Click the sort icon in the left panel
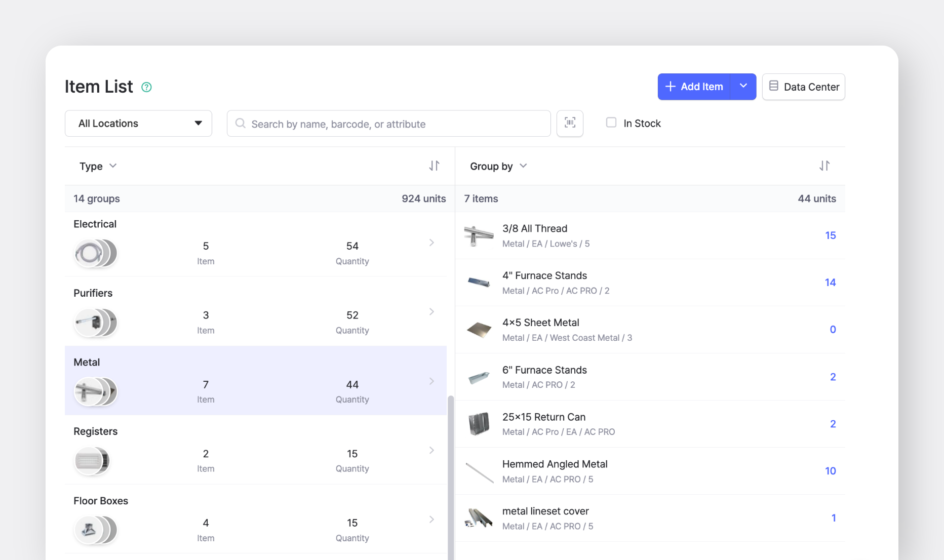944x560 pixels. pos(434,166)
